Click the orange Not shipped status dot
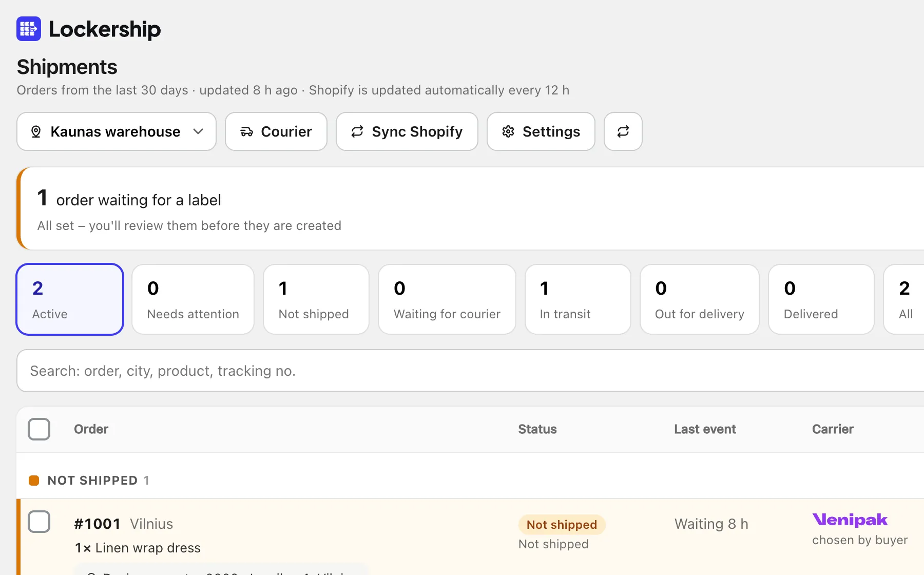This screenshot has height=575, width=924. (34, 481)
